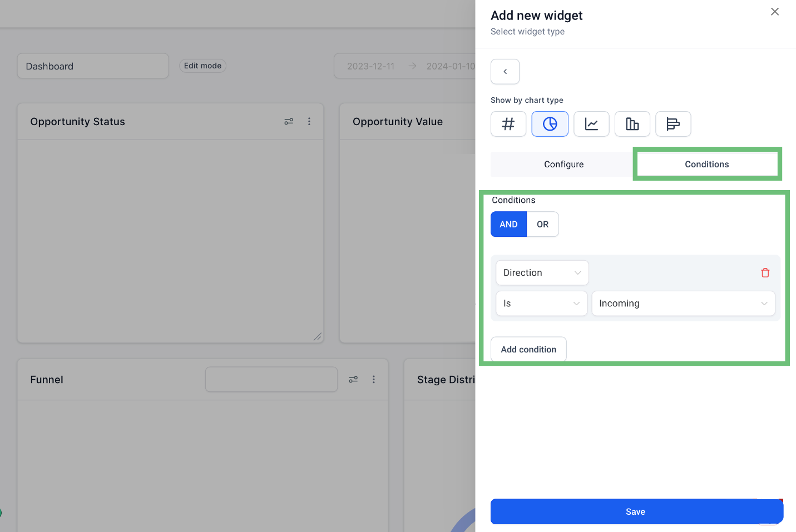
Task: Grab the Opportunity Status widget resize handle
Action: [x=317, y=336]
